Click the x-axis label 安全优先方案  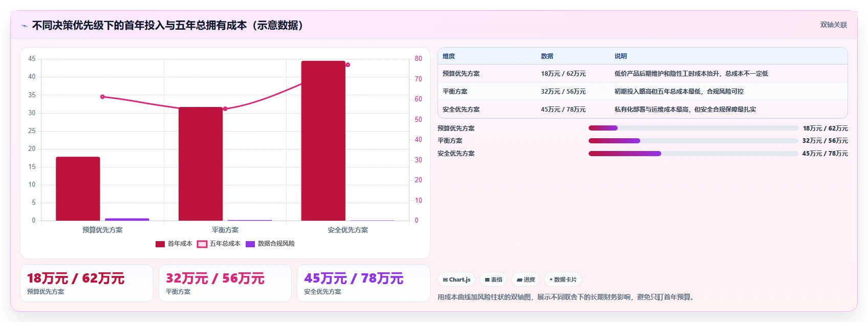(348, 230)
